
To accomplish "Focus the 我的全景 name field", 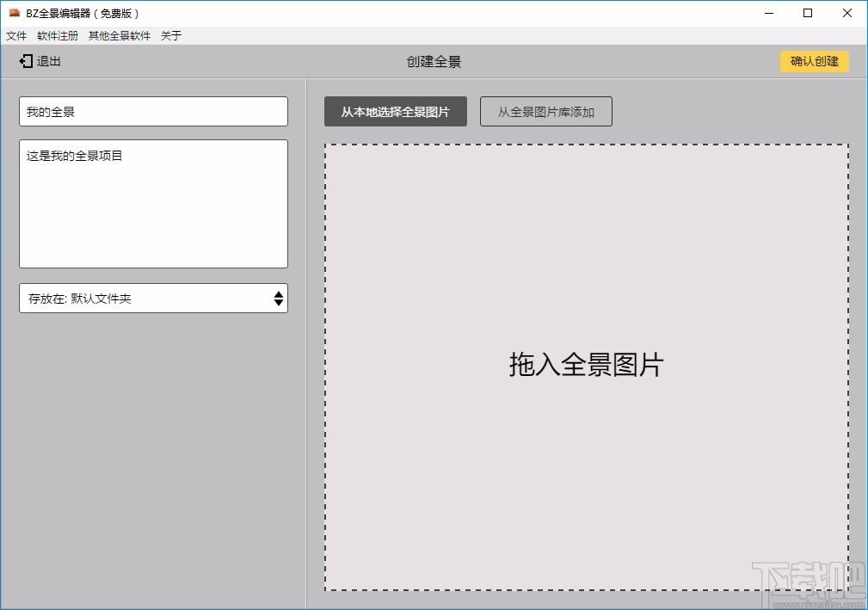I will pyautogui.click(x=153, y=111).
